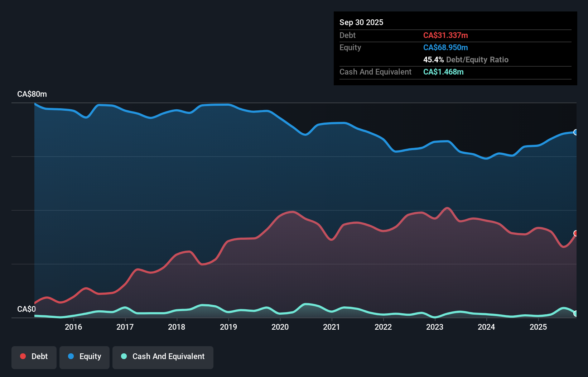The width and height of the screenshot is (588, 377).
Task: Click the 2022 x-axis label
Action: point(383,327)
